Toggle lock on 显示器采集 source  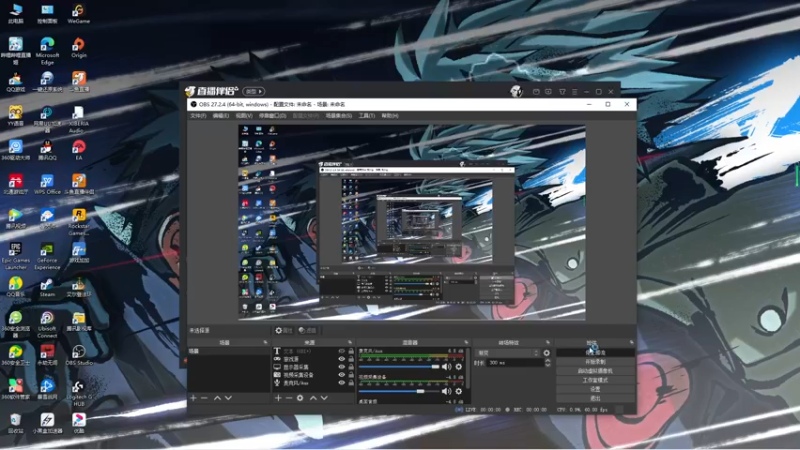(351, 367)
